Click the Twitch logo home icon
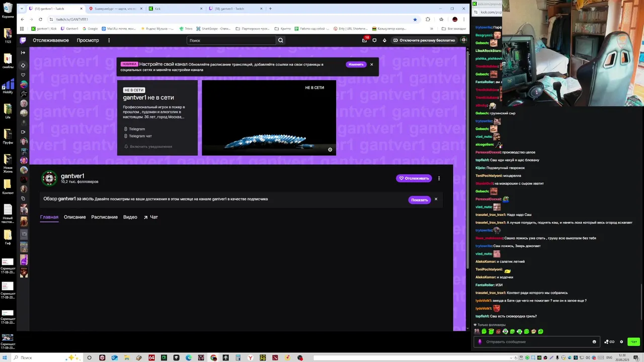Viewport: 644px width, 362px height. [23, 40]
